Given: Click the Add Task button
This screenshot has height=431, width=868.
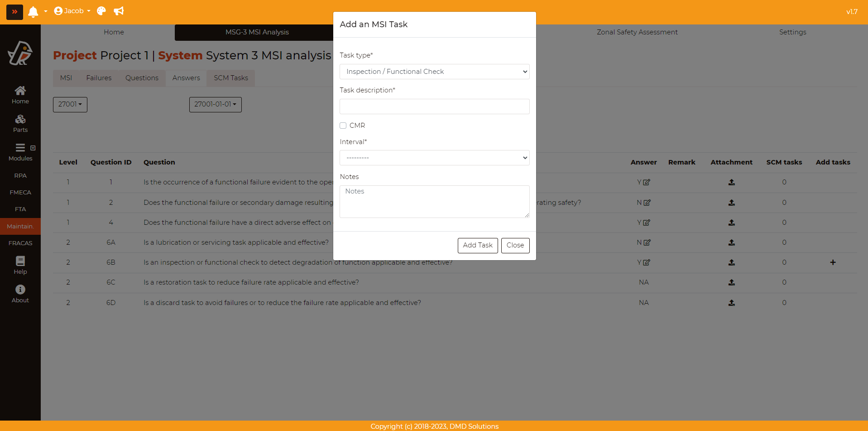Looking at the screenshot, I should pyautogui.click(x=477, y=245).
